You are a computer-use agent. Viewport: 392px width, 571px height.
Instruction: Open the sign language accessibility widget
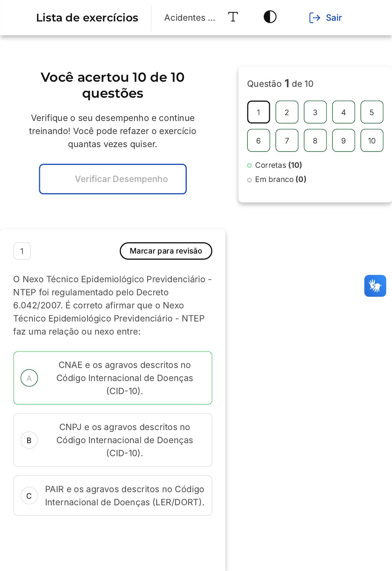click(x=375, y=286)
